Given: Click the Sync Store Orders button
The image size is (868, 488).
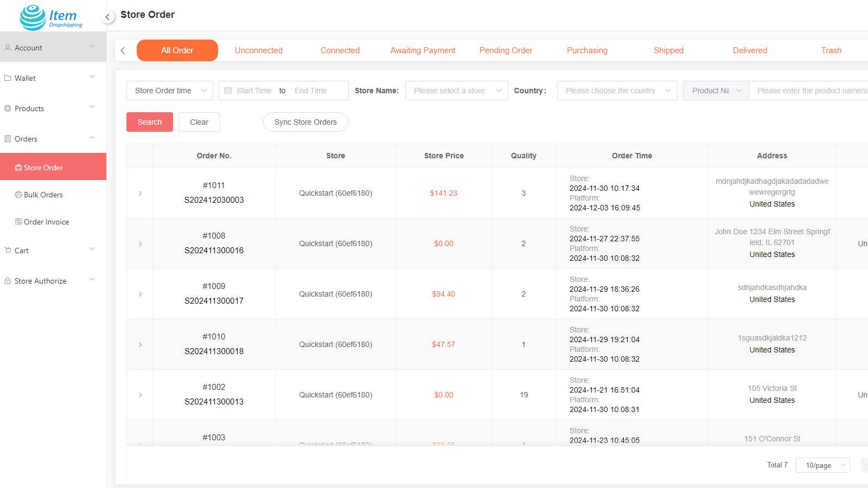Looking at the screenshot, I should (305, 122).
